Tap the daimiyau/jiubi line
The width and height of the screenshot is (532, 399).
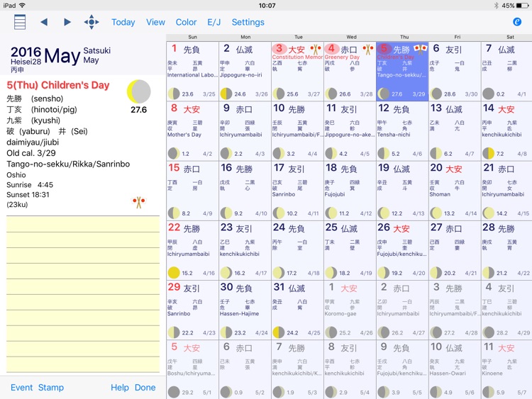(x=33, y=142)
